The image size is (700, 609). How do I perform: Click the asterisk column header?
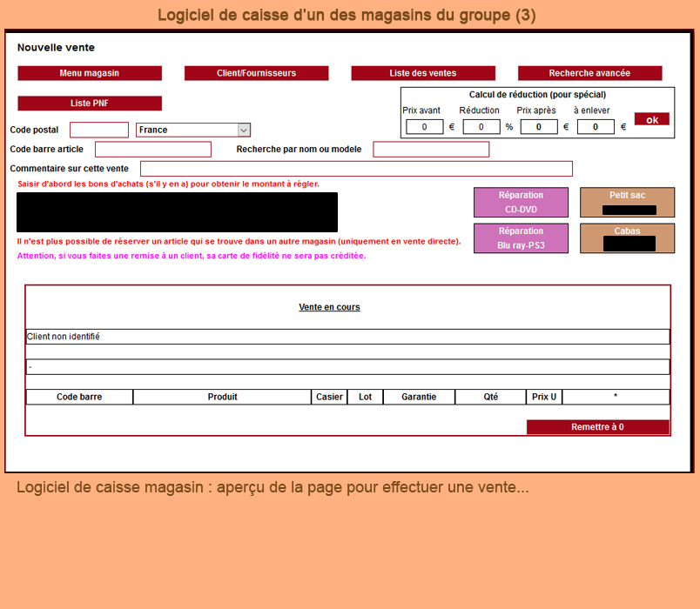616,397
